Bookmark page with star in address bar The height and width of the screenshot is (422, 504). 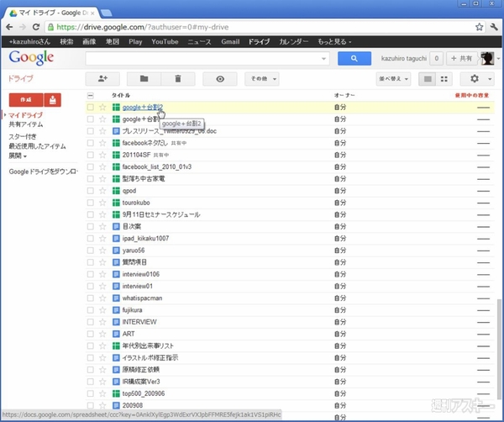(x=479, y=27)
